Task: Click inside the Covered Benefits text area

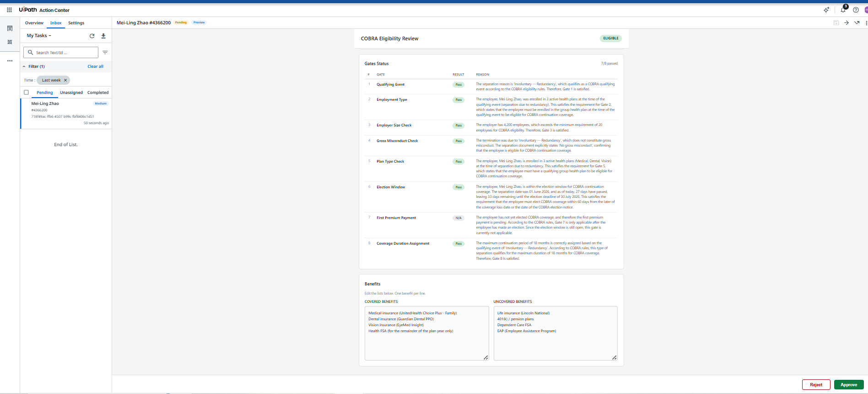Action: point(427,334)
